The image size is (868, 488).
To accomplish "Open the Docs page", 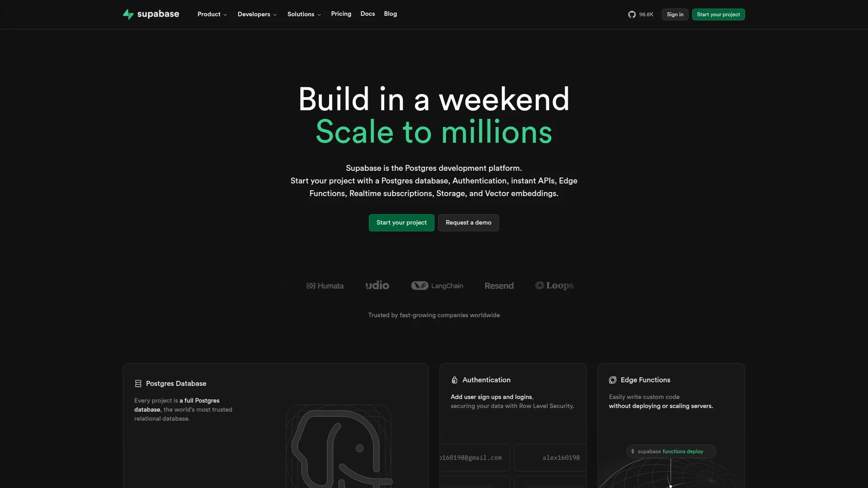I will click(368, 14).
